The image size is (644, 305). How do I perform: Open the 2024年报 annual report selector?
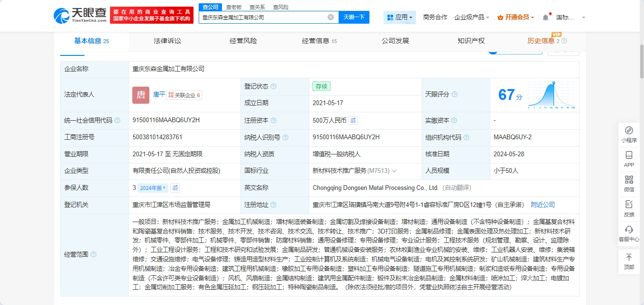point(153,188)
